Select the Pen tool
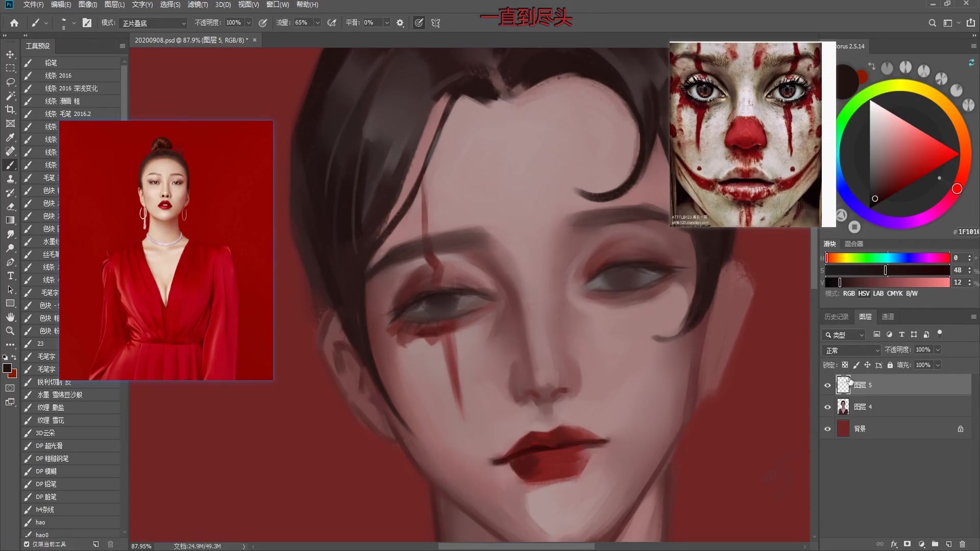Image resolution: width=980 pixels, height=551 pixels. pyautogui.click(x=10, y=262)
